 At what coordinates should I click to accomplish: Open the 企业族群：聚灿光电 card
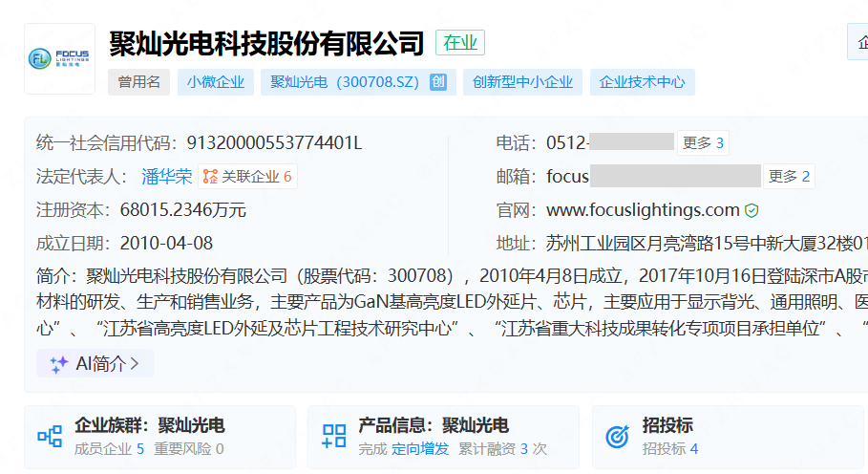click(160, 438)
